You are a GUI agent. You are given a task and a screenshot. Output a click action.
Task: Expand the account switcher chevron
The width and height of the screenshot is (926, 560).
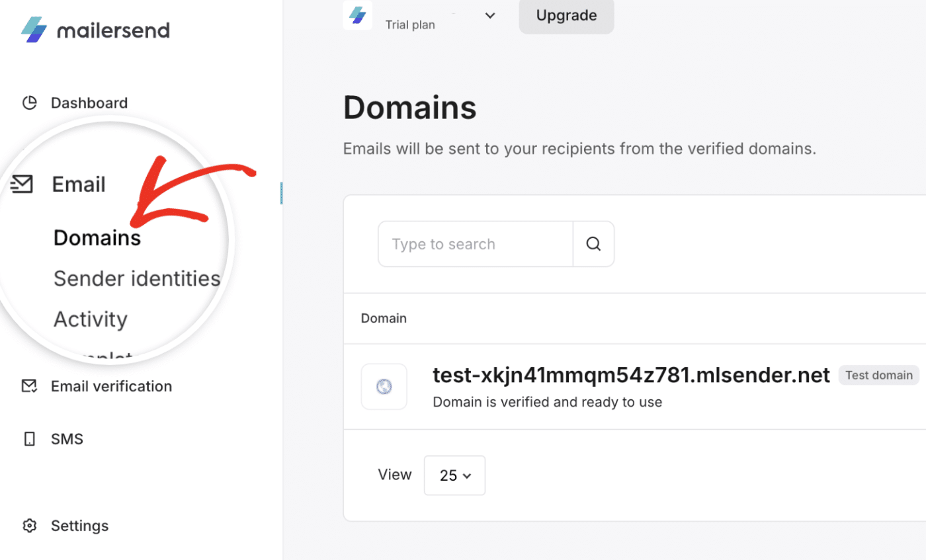[x=490, y=15]
